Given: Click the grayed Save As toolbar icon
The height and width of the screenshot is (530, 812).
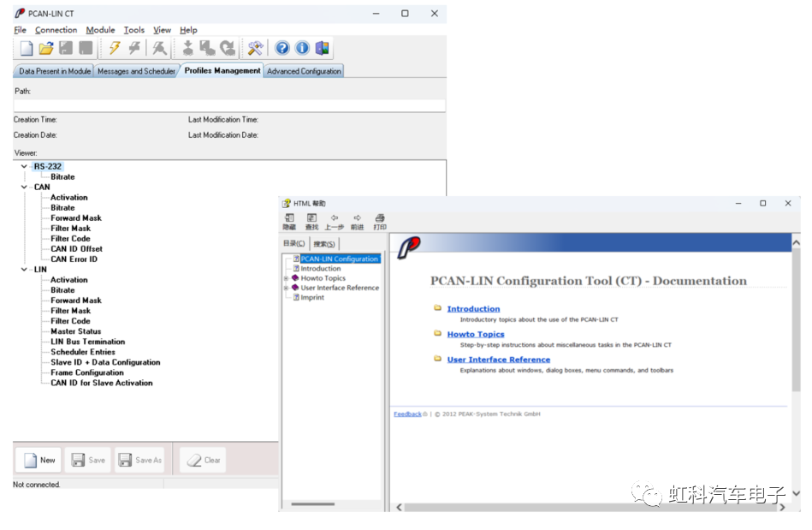Looking at the screenshot, I should 86,48.
